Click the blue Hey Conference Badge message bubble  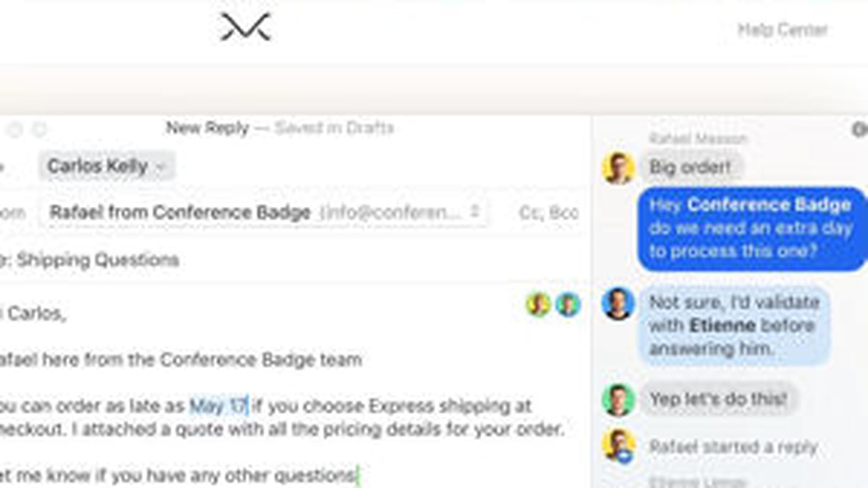coord(753,228)
